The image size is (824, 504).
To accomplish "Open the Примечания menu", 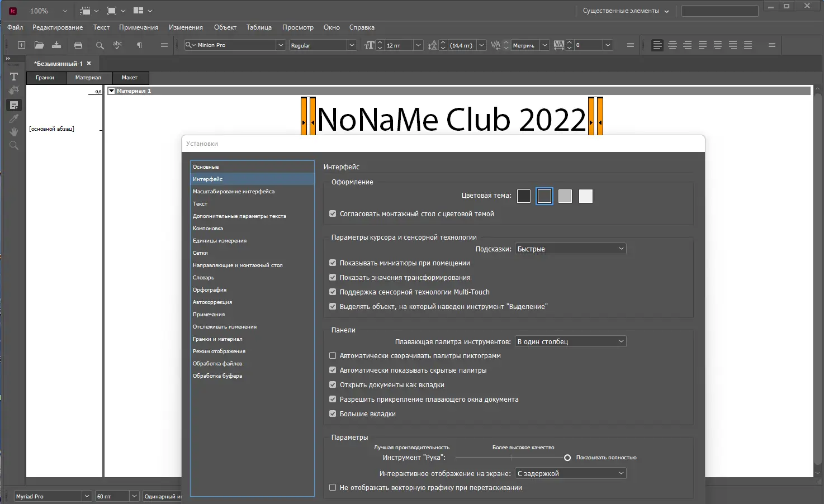I will point(139,27).
